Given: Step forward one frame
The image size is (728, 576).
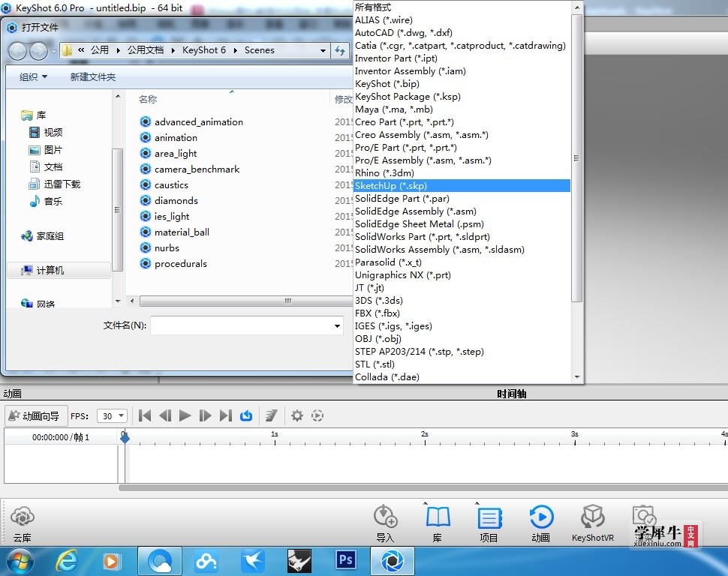Looking at the screenshot, I should [205, 415].
